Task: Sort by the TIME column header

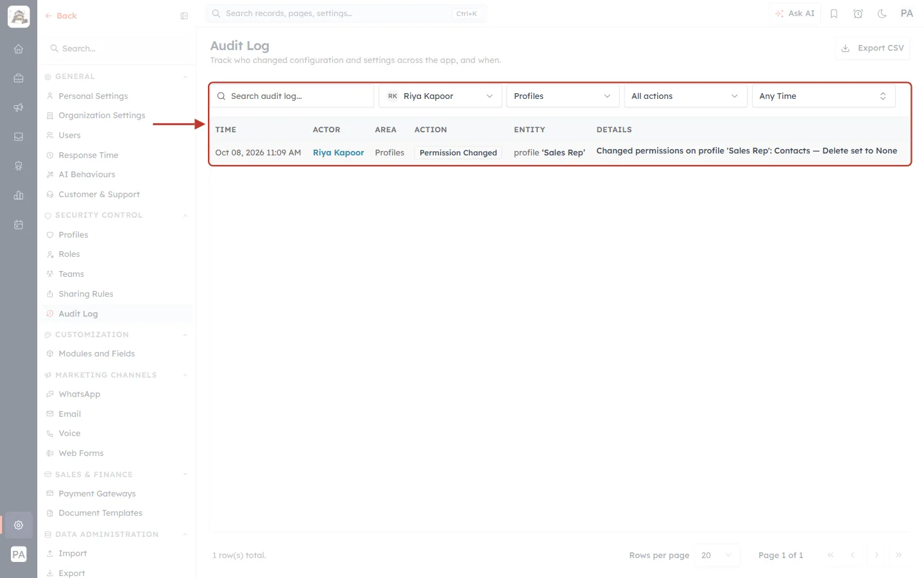Action: pos(226,130)
